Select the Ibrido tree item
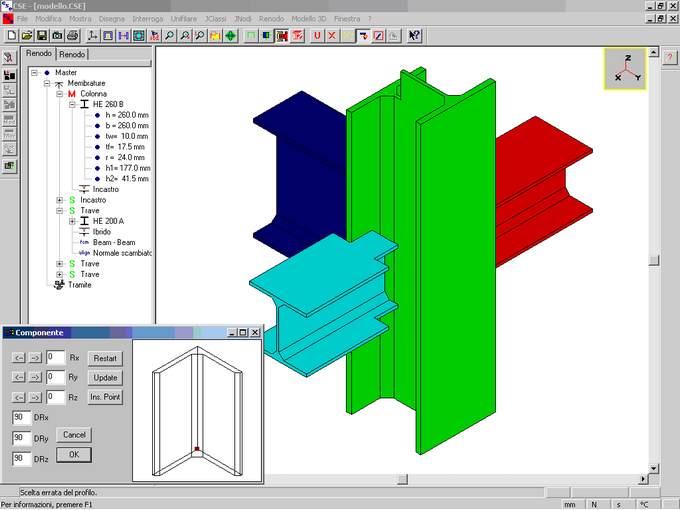The width and height of the screenshot is (680, 510). click(101, 232)
